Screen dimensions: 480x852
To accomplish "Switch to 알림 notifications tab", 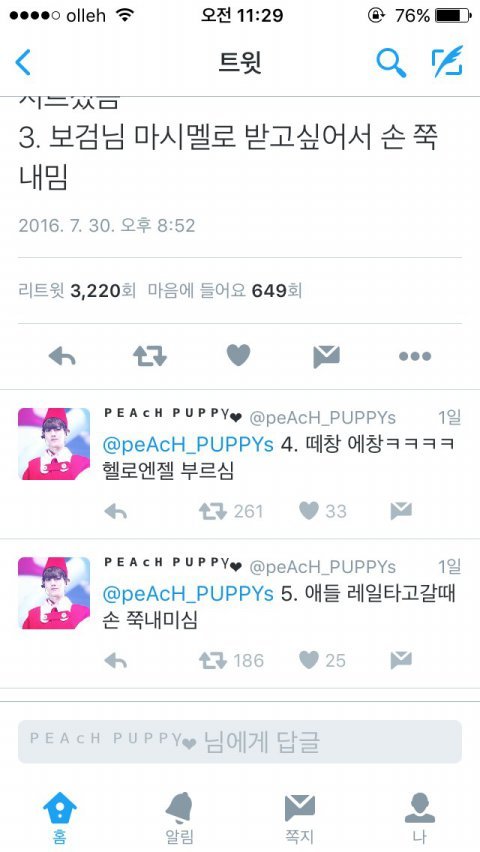I will (179, 818).
